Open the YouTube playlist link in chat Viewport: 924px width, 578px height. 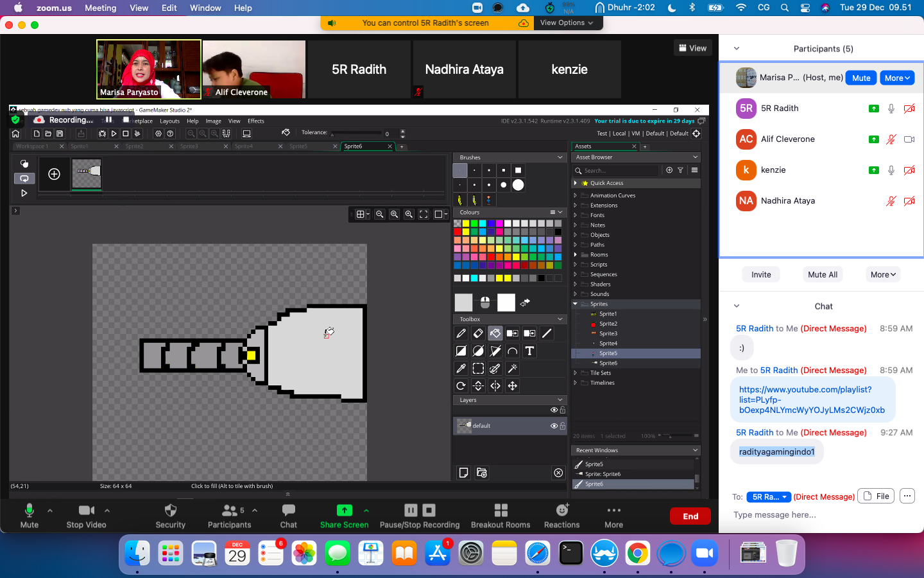812,399
